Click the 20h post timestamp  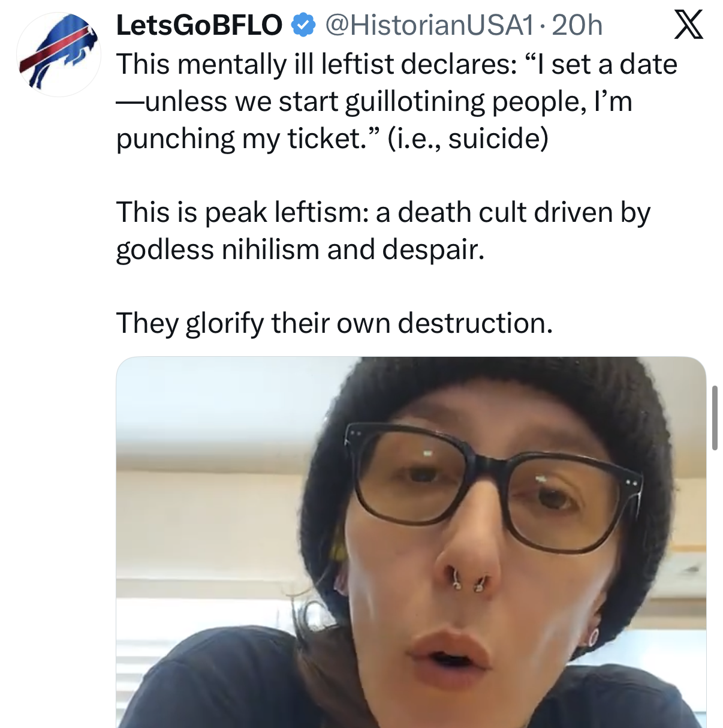point(577,25)
